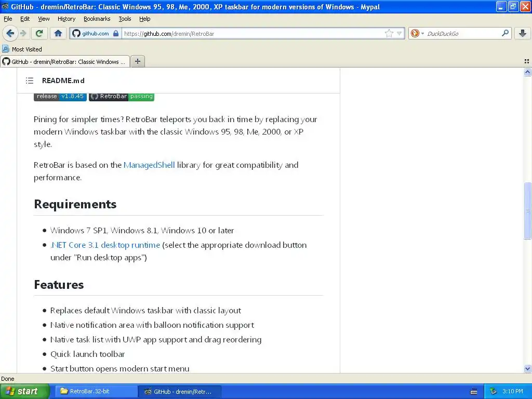The image size is (532, 399).
Task: Open the .NET Core 3.1 desktop runtime link
Action: click(x=105, y=245)
